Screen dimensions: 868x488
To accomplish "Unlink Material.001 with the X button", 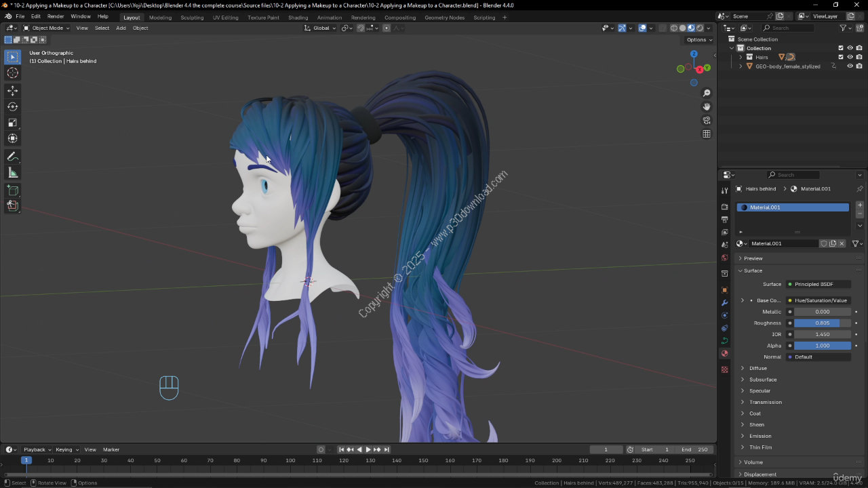I will [842, 243].
